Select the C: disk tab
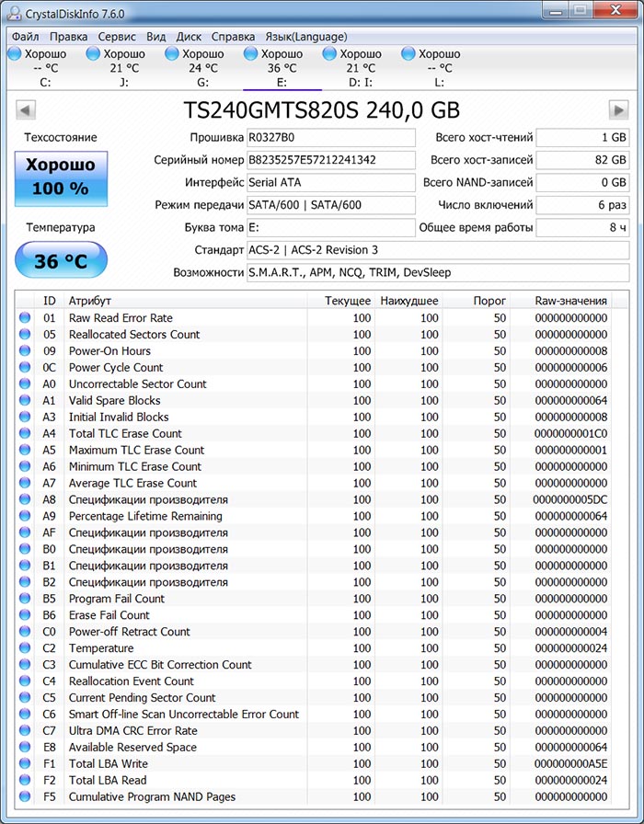 click(x=46, y=68)
